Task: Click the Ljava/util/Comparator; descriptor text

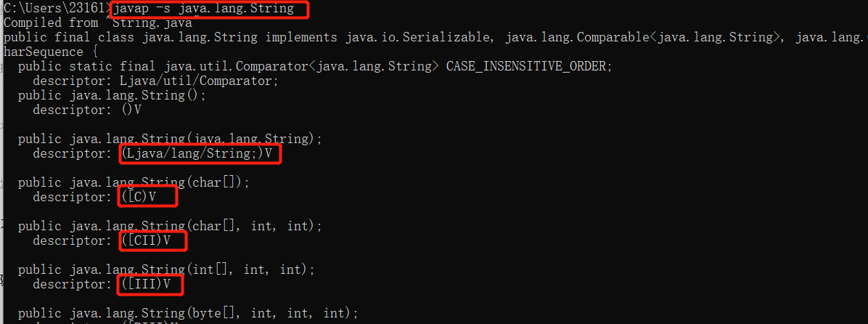Action: coord(198,81)
